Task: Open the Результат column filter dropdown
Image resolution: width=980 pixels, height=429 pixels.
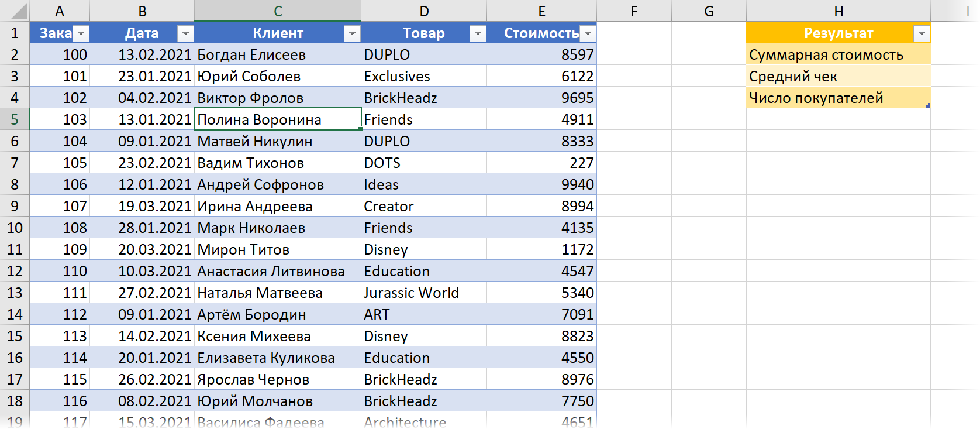Action: pos(922,34)
